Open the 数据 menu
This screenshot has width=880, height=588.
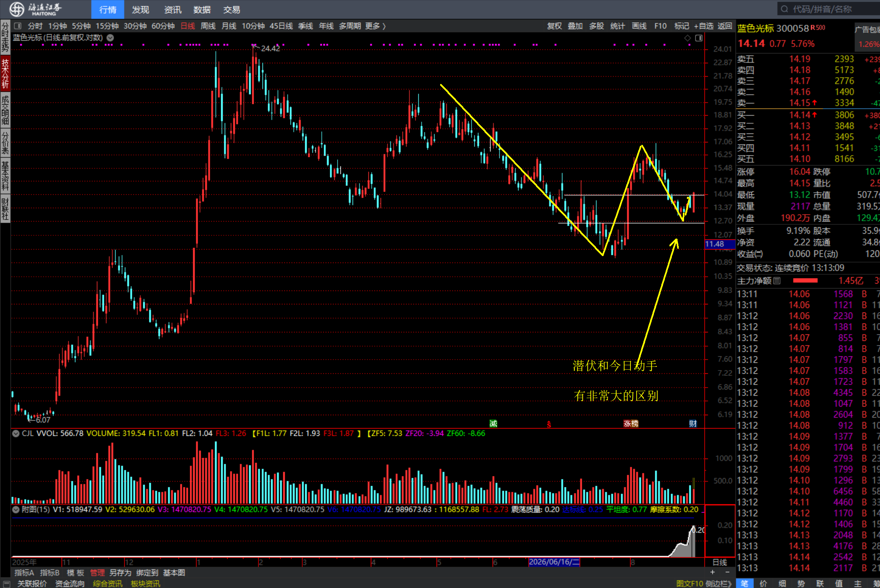(x=202, y=9)
